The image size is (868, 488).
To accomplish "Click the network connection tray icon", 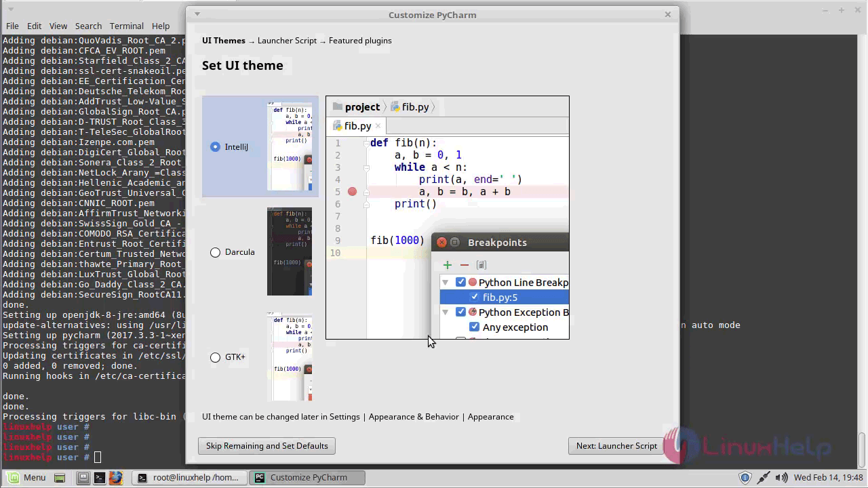I will click(763, 478).
